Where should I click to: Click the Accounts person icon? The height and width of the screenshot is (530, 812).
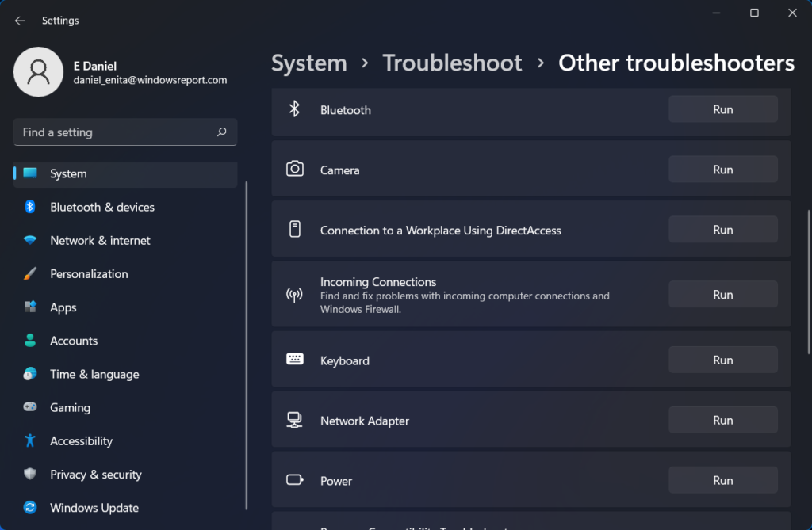click(x=30, y=340)
